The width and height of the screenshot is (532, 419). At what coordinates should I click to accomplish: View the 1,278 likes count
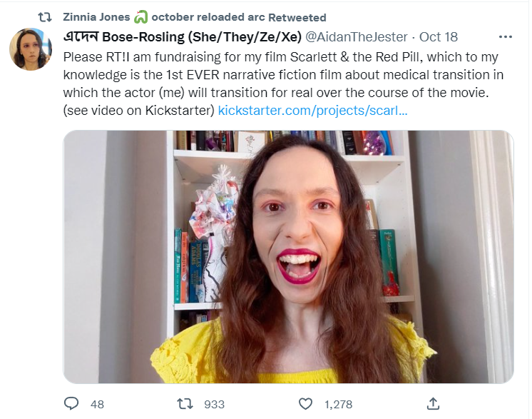338,404
